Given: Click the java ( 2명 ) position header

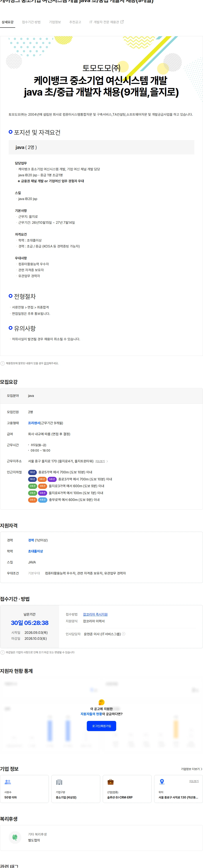Looking at the screenshot, I should 101,147.
